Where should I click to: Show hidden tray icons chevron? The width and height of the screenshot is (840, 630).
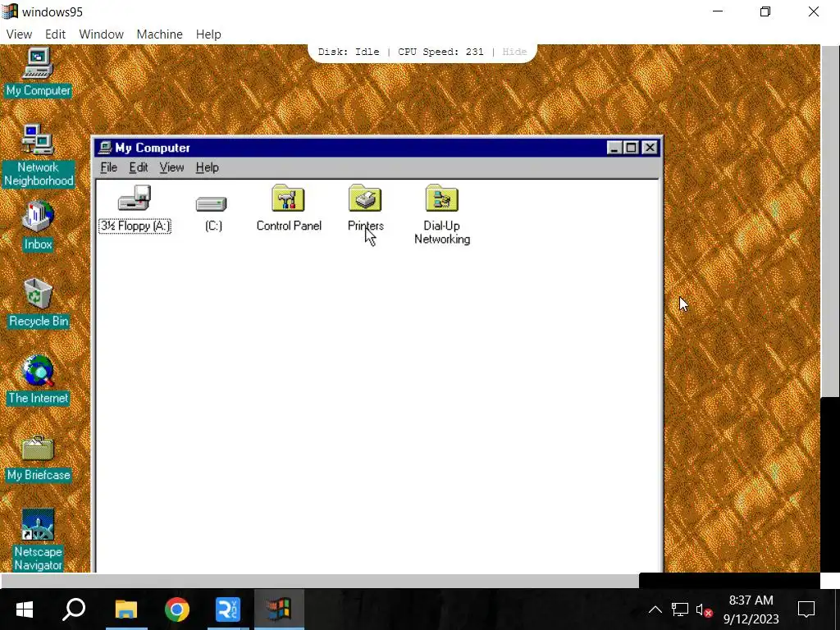(x=655, y=609)
